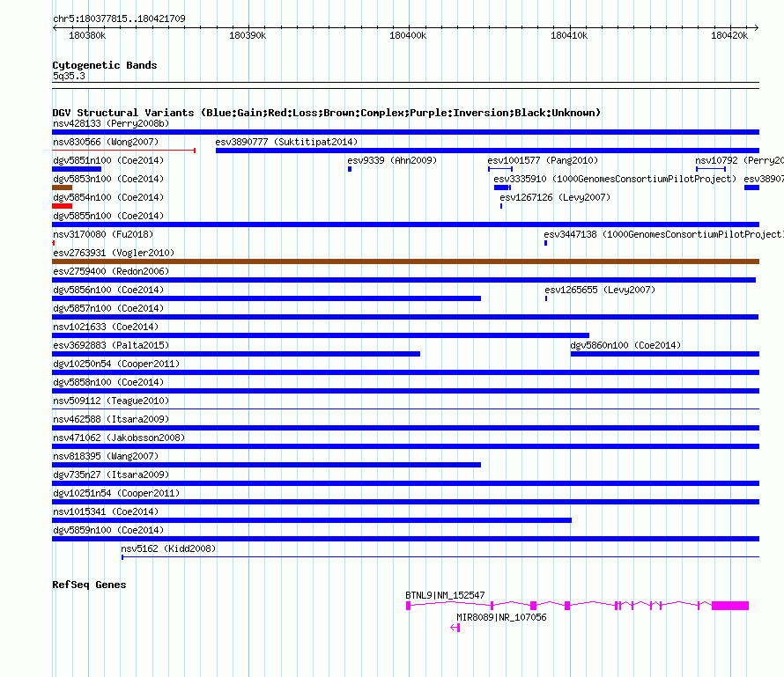The image size is (784, 677).
Task: Open the RefSeq Genes track title
Action: click(x=89, y=585)
